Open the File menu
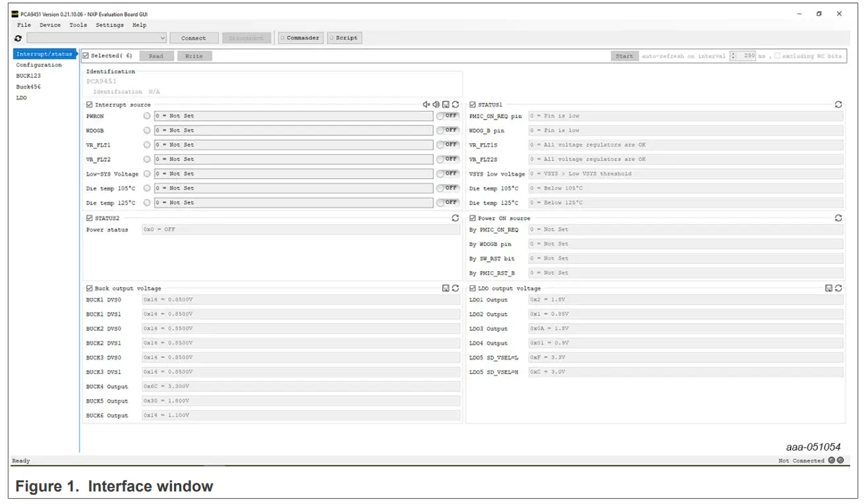Image resolution: width=868 pixels, height=504 pixels. pyautogui.click(x=24, y=25)
